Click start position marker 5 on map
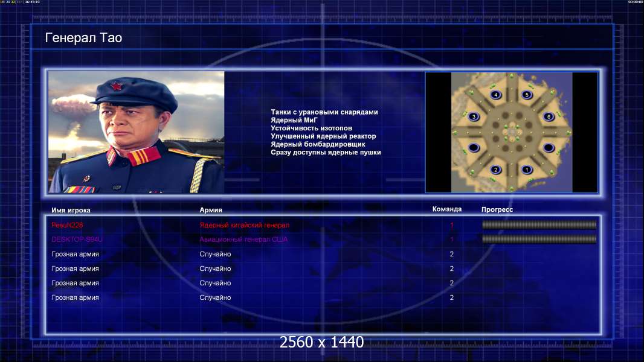Image resolution: width=644 pixels, height=362 pixels. 527,95
